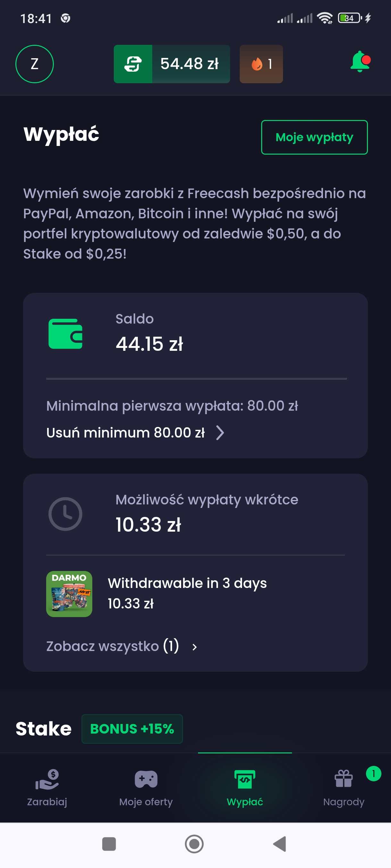Open the notifications bell
The width and height of the screenshot is (391, 868).
coord(360,62)
